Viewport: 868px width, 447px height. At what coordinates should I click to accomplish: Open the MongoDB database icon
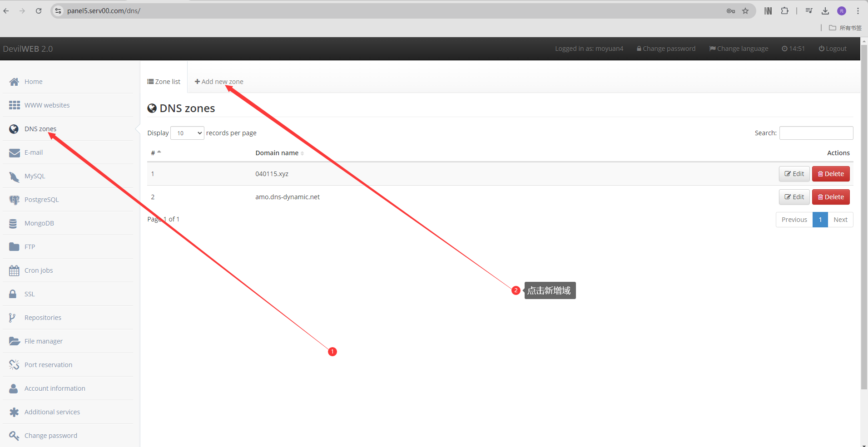(13, 223)
